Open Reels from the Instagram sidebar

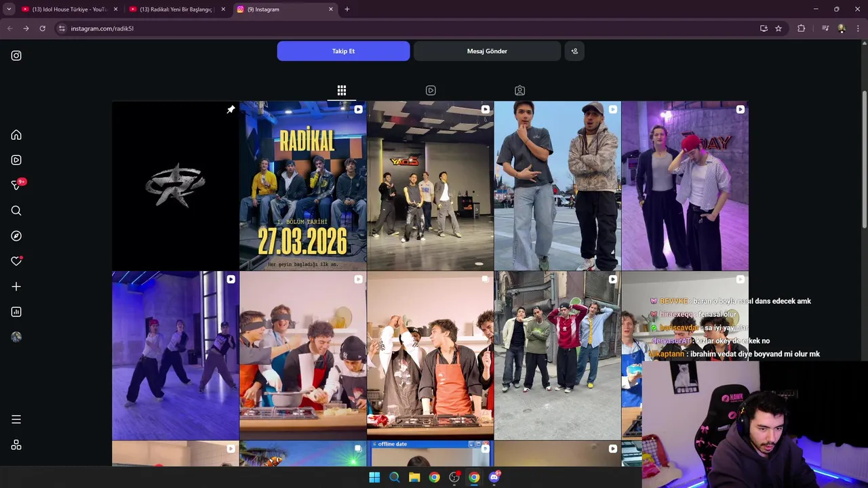pyautogui.click(x=16, y=160)
